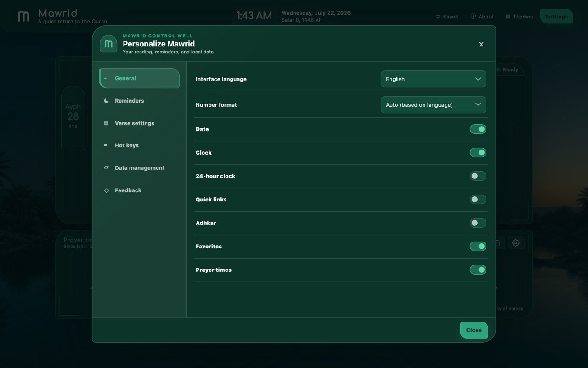Viewport: 588px width, 368px height.
Task: Enable the 24-hour clock toggle
Action: [x=478, y=176]
